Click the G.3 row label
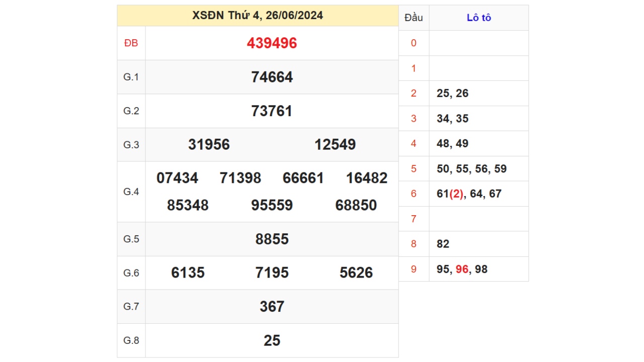The image size is (644, 362). (131, 145)
